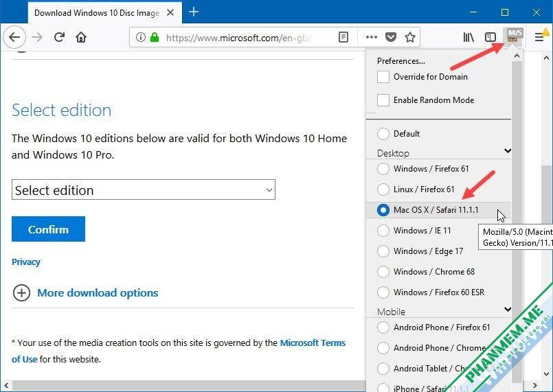Image resolution: width=553 pixels, height=392 pixels.
Task: Open the Home page
Action: click(x=81, y=37)
